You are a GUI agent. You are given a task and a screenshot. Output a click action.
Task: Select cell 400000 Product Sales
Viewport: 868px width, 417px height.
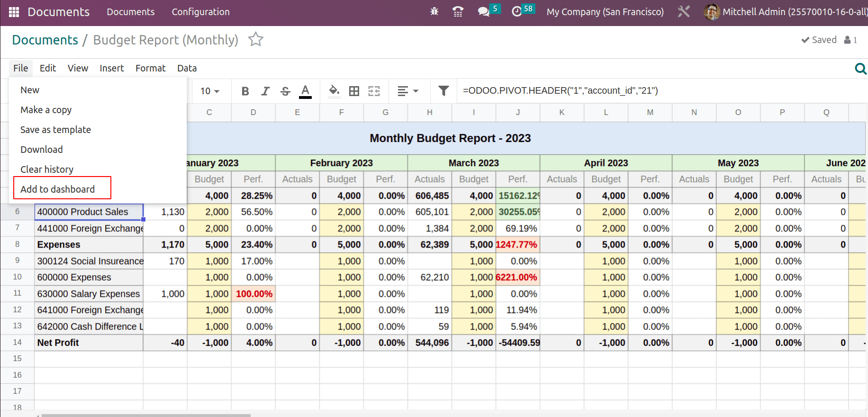pos(89,212)
